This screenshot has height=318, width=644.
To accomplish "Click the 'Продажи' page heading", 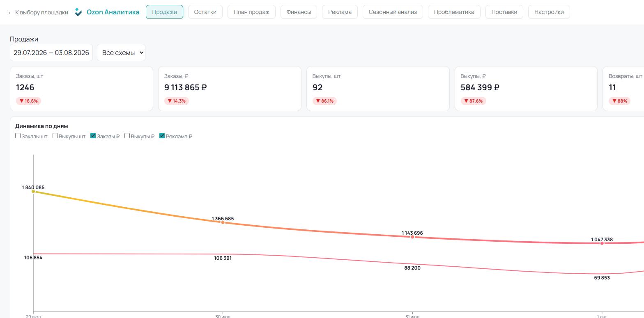I will pyautogui.click(x=24, y=39).
